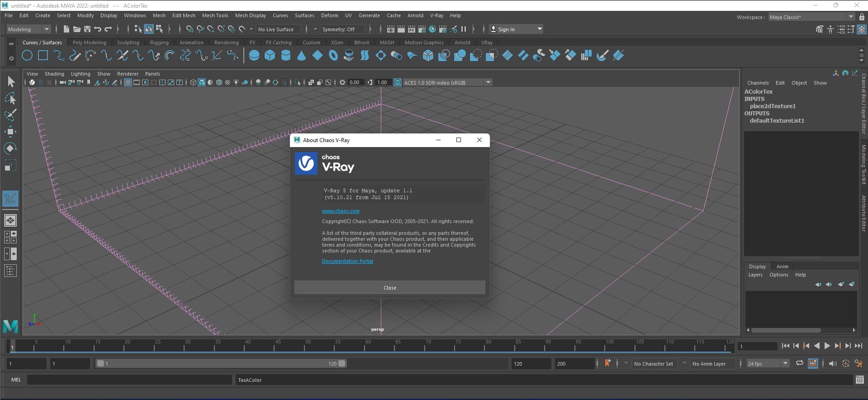Viewport: 868px width, 400px height.
Task: Choose the pencil curve tool icon
Action: pos(75,56)
